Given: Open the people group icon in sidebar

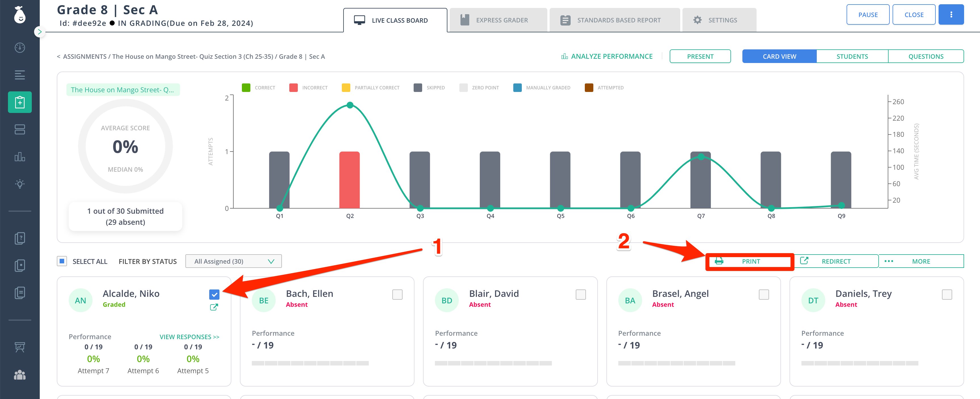Looking at the screenshot, I should tap(20, 375).
